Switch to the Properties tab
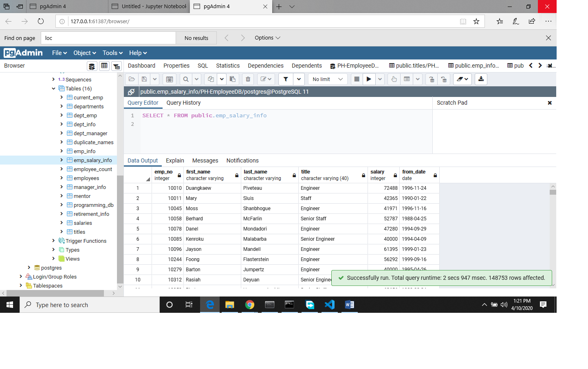 176,66
